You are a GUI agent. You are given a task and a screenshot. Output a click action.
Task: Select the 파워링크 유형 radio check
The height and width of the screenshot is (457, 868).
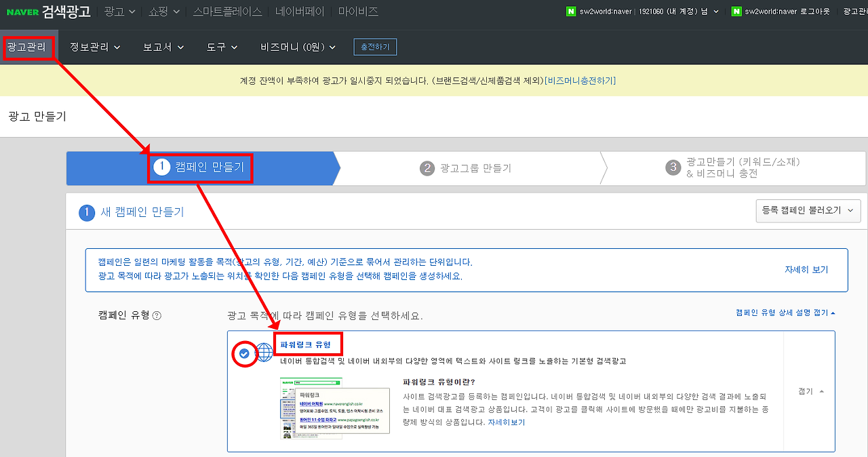tap(244, 353)
